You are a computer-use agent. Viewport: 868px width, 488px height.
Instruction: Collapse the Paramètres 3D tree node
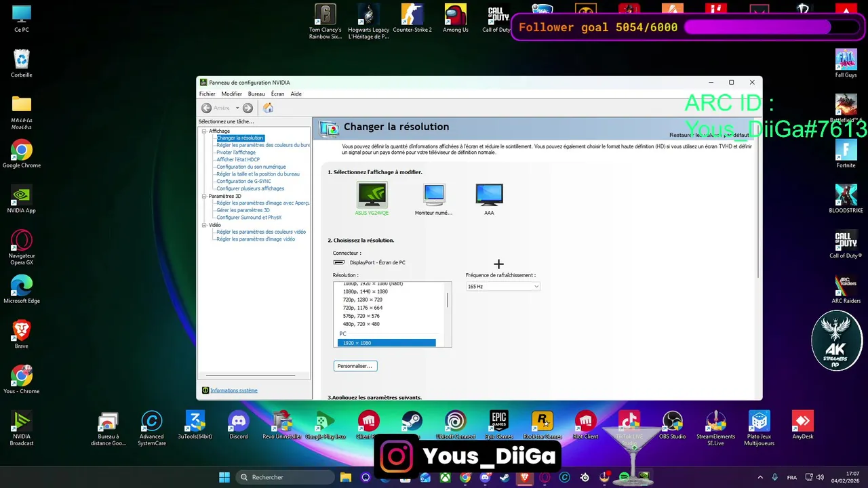[x=204, y=196]
